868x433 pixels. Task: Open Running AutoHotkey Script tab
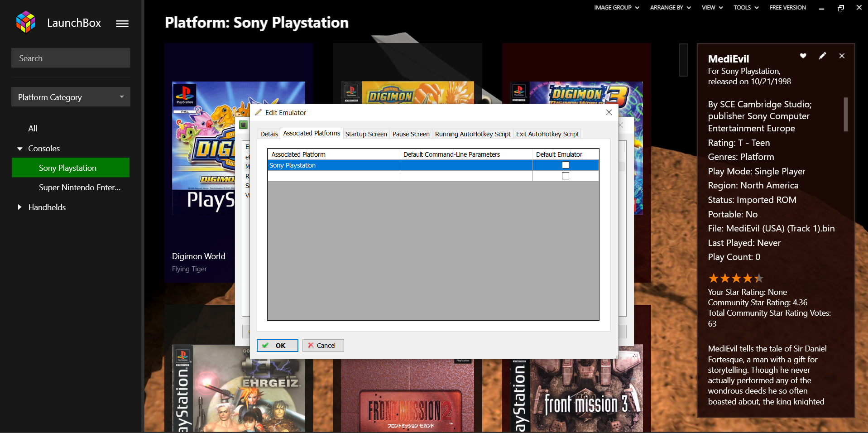click(x=473, y=134)
